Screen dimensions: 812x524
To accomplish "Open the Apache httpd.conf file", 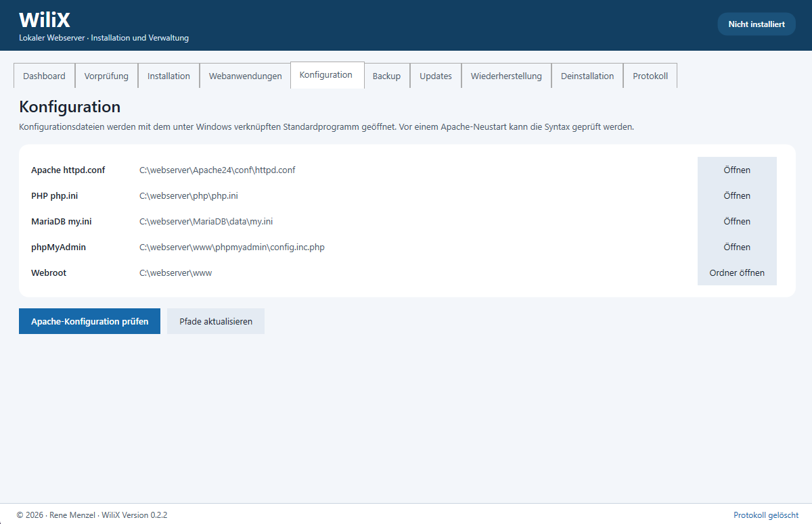I will (x=737, y=170).
